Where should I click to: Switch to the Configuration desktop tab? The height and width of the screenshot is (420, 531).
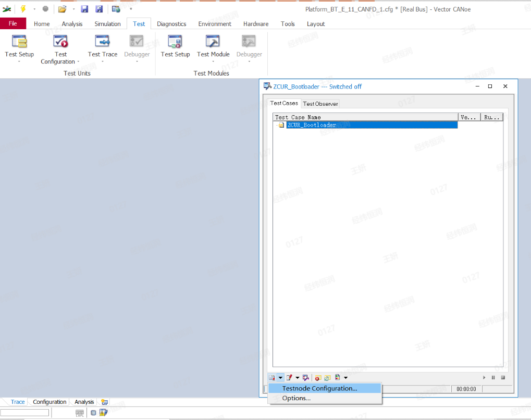coord(50,402)
